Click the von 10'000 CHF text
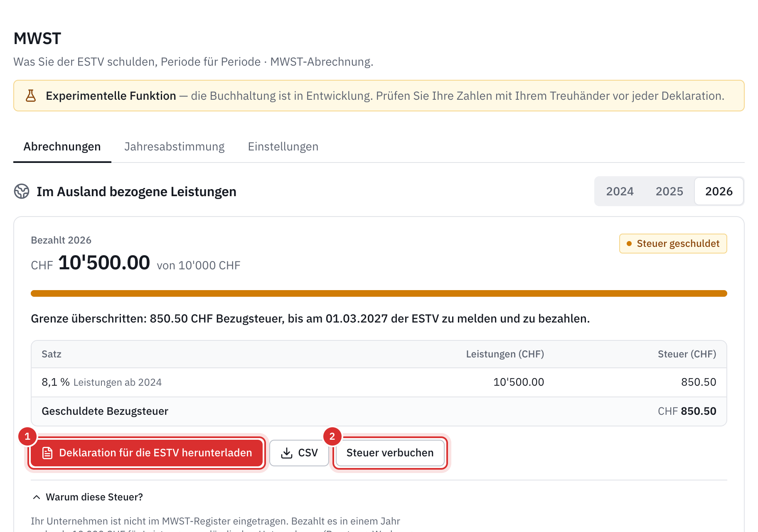This screenshot has height=532, width=758. [199, 266]
